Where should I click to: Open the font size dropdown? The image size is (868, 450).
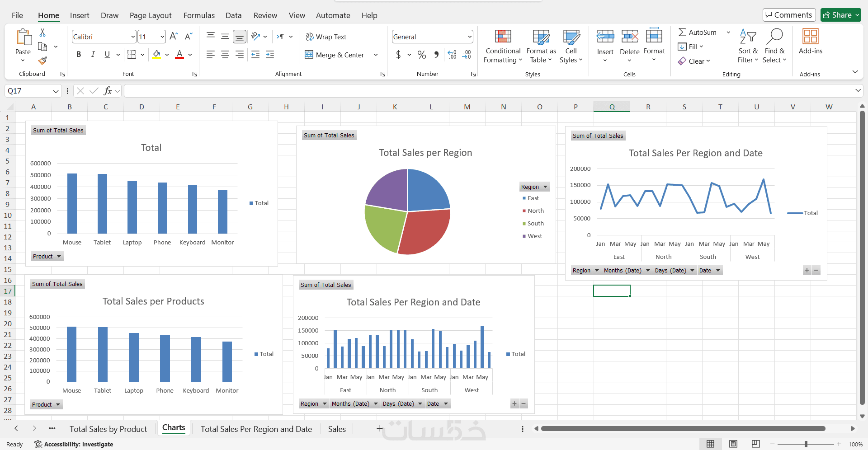162,37
